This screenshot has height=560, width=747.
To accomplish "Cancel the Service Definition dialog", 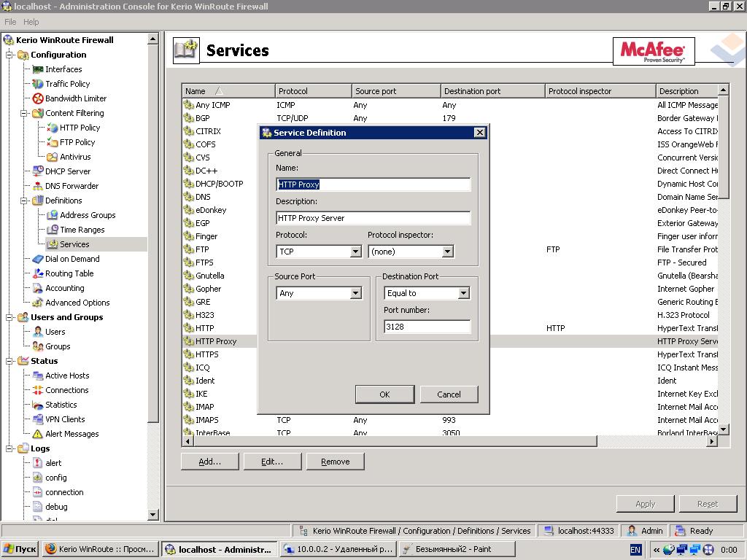I will (x=449, y=394).
